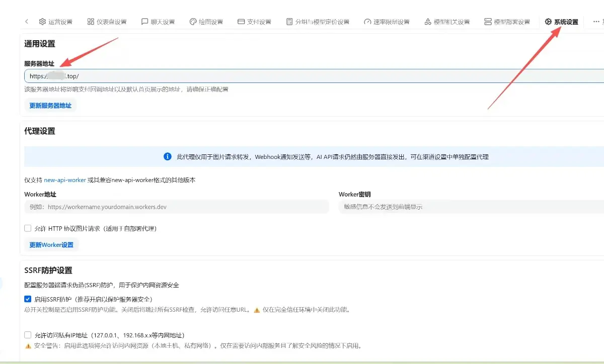The image size is (604, 364).
Task: Select the 支付设置 card tab
Action: 254,22
